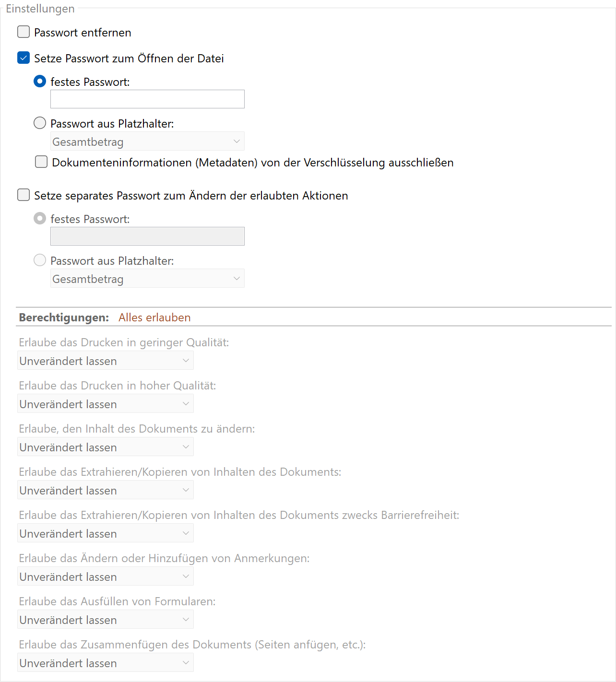Select first 'festes Passwort' radio button

pos(40,82)
